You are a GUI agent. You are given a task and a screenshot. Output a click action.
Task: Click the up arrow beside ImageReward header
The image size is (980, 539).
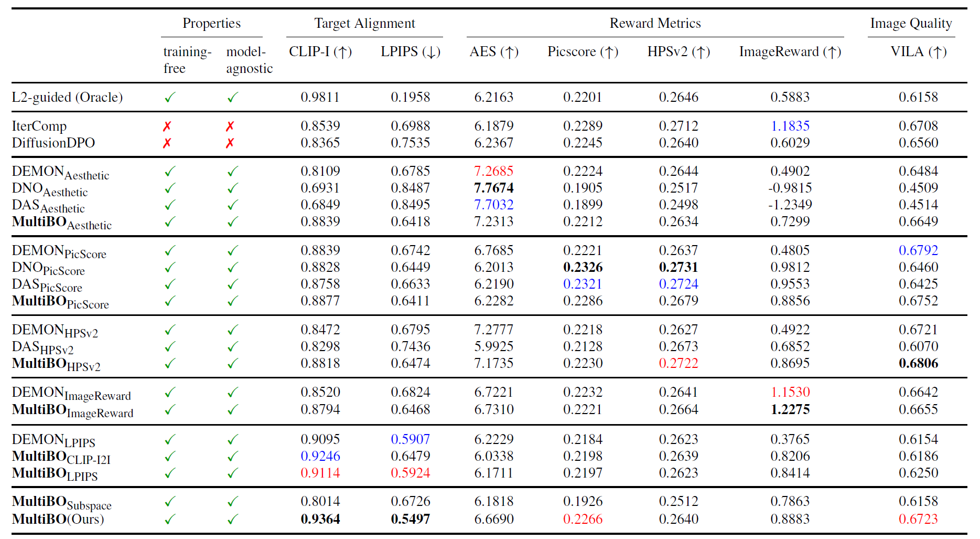tap(832, 52)
